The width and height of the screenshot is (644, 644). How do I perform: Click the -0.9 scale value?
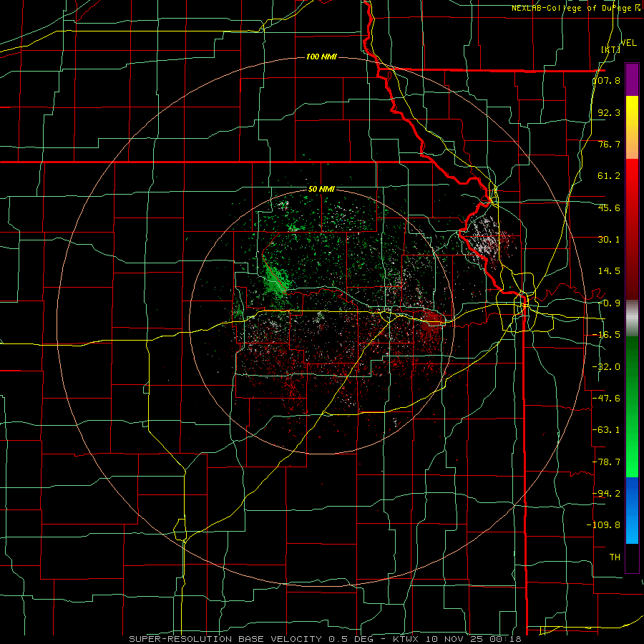click(x=609, y=303)
